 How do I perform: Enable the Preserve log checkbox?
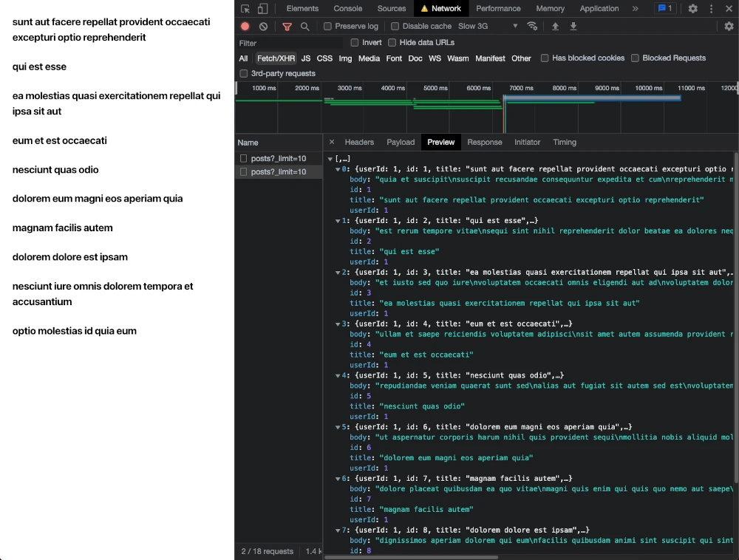point(327,25)
